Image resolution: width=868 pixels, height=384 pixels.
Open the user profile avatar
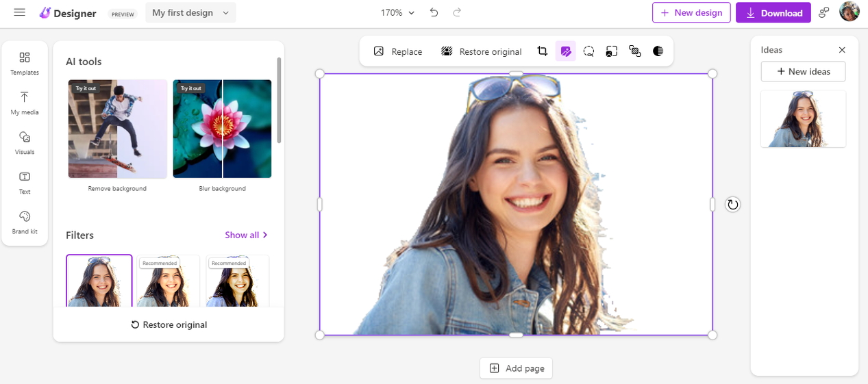(x=850, y=12)
